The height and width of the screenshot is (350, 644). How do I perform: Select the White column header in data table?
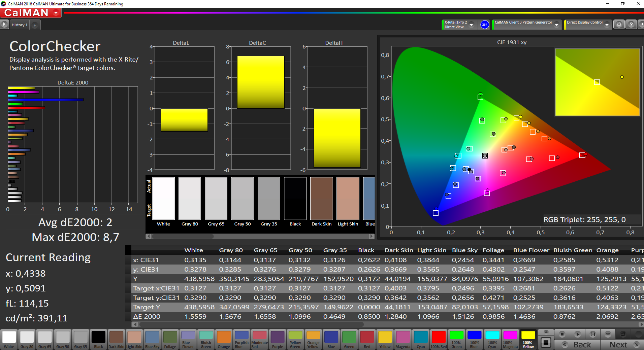(x=194, y=250)
